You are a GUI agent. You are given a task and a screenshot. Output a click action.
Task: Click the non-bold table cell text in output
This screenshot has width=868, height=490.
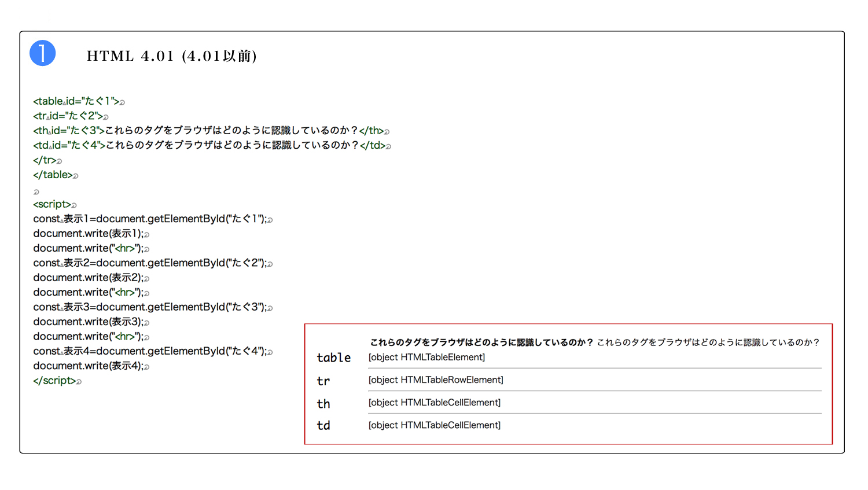pyautogui.click(x=708, y=342)
